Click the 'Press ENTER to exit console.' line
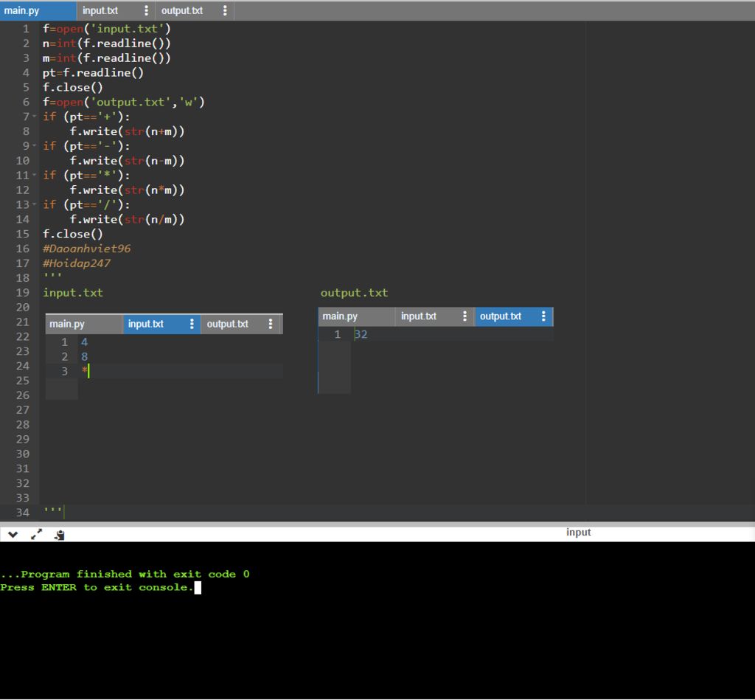755x700 pixels. click(97, 588)
